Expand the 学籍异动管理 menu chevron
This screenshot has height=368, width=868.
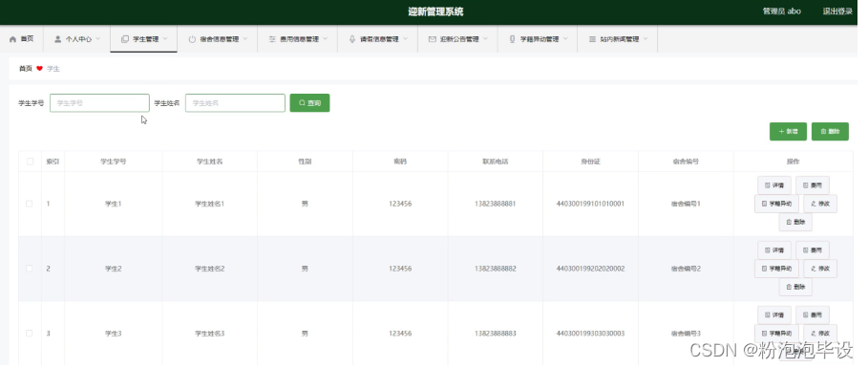click(x=565, y=39)
